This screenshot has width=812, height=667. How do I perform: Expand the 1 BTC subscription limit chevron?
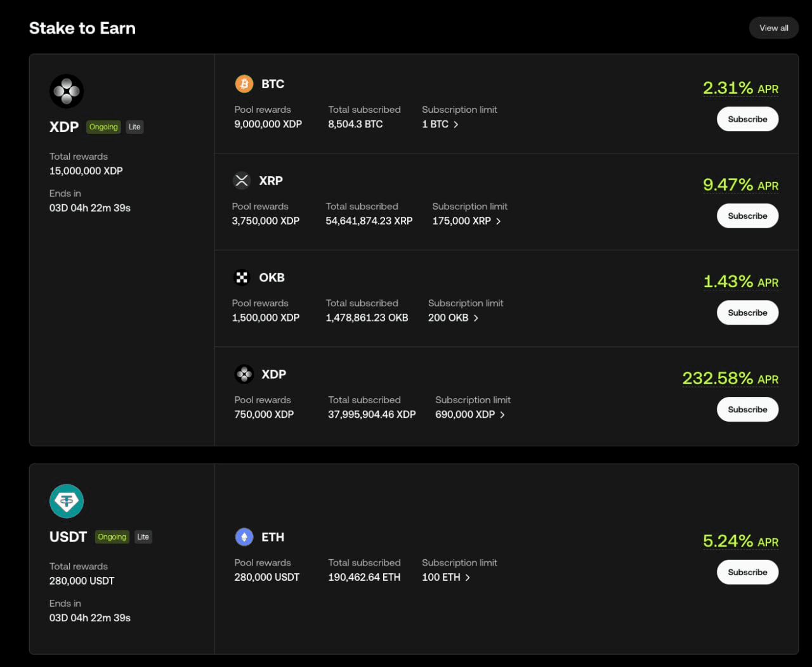point(456,124)
